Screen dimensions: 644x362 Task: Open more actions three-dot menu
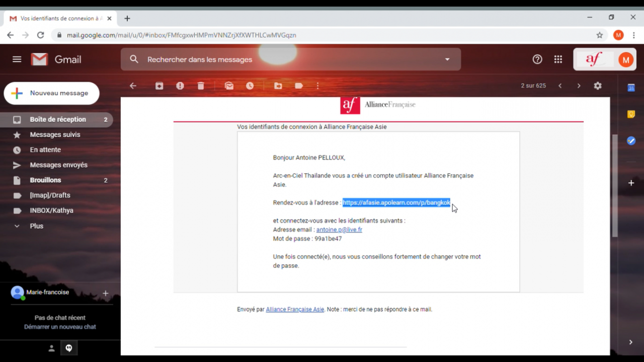tap(318, 86)
